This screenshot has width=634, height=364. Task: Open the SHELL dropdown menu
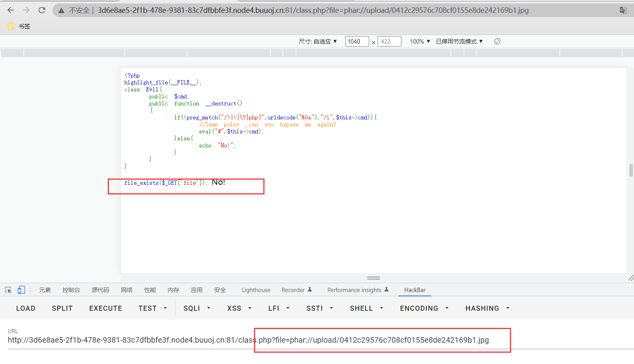[x=366, y=308]
